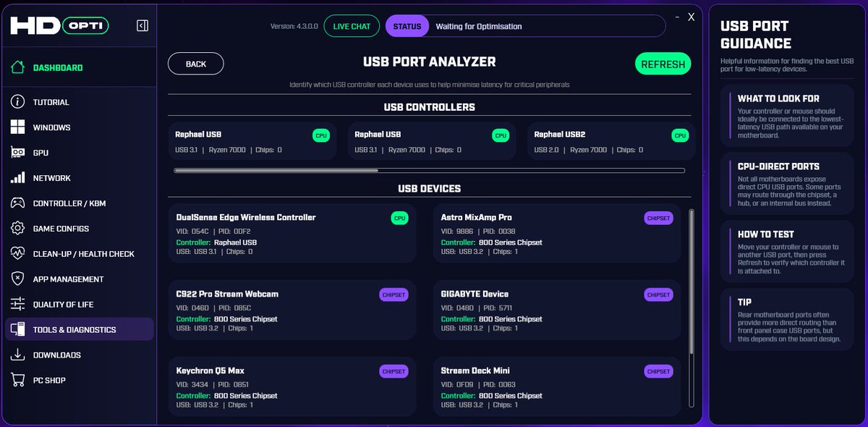Click the USB PORT ANALYZER page heading
Image resolution: width=868 pixels, height=427 pixels.
tap(430, 62)
